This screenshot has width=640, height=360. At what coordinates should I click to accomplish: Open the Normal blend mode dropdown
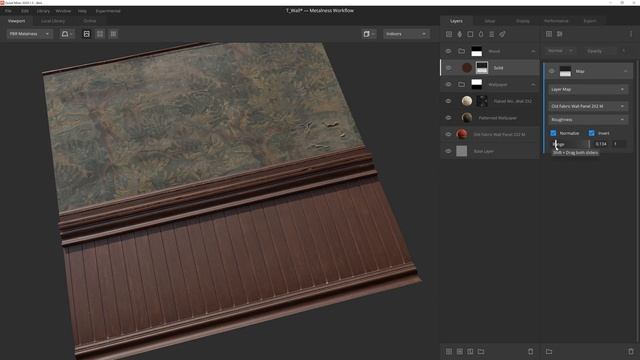pos(560,51)
